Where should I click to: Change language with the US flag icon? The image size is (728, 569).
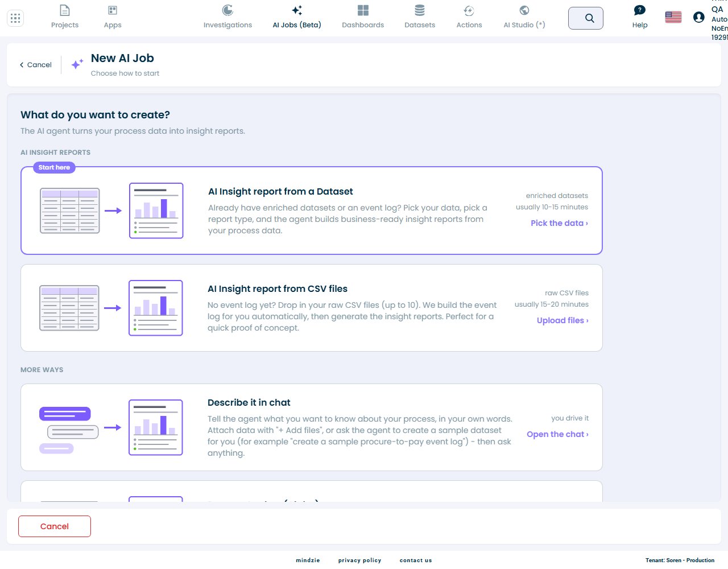pos(673,17)
